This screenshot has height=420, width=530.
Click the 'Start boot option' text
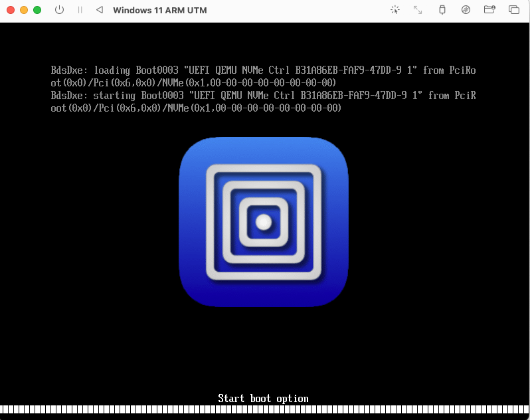tap(263, 399)
